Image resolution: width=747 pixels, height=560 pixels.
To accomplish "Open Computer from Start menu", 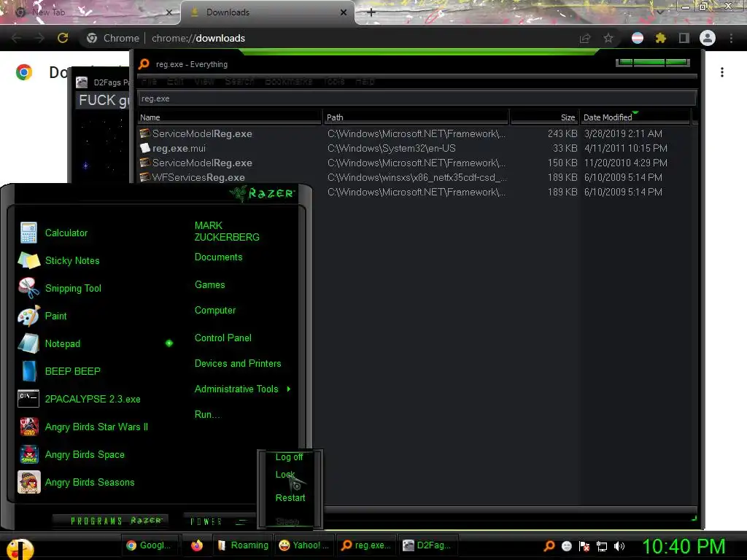I will tap(215, 311).
